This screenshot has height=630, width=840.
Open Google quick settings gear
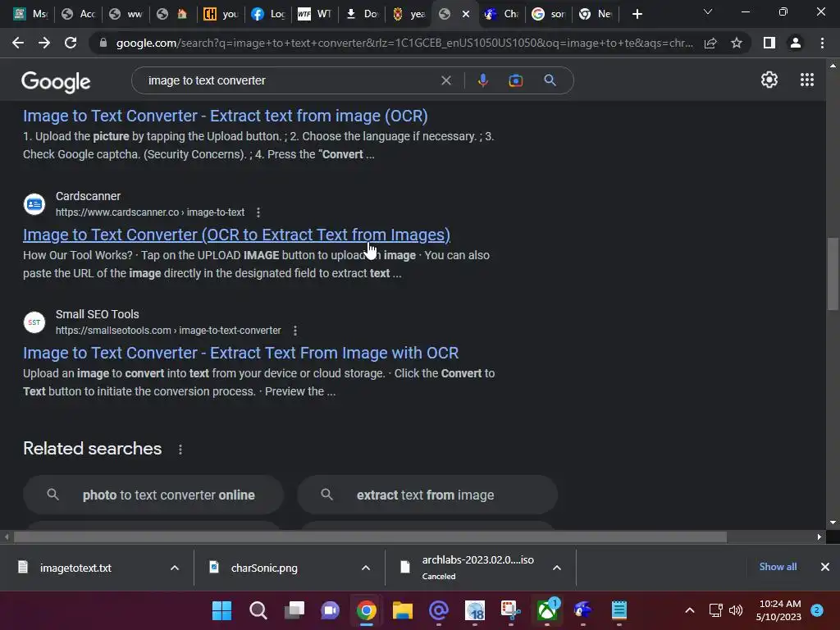pyautogui.click(x=769, y=80)
